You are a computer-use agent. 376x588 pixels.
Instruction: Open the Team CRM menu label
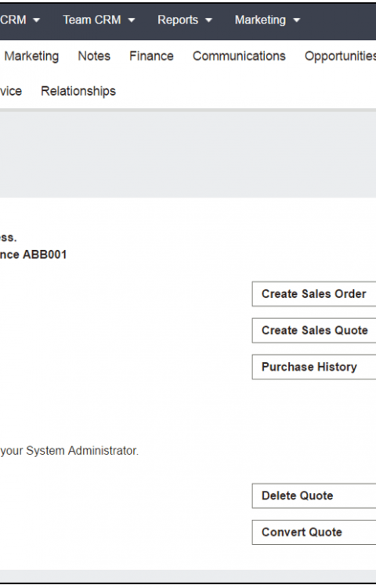click(x=92, y=20)
